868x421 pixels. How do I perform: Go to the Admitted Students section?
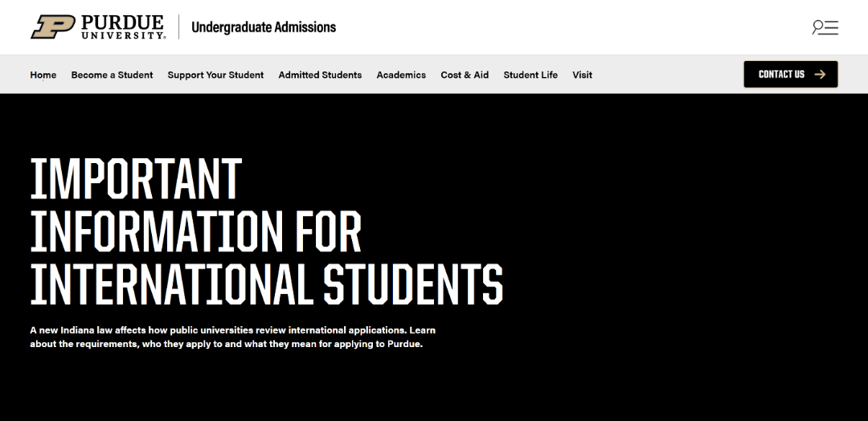click(320, 75)
